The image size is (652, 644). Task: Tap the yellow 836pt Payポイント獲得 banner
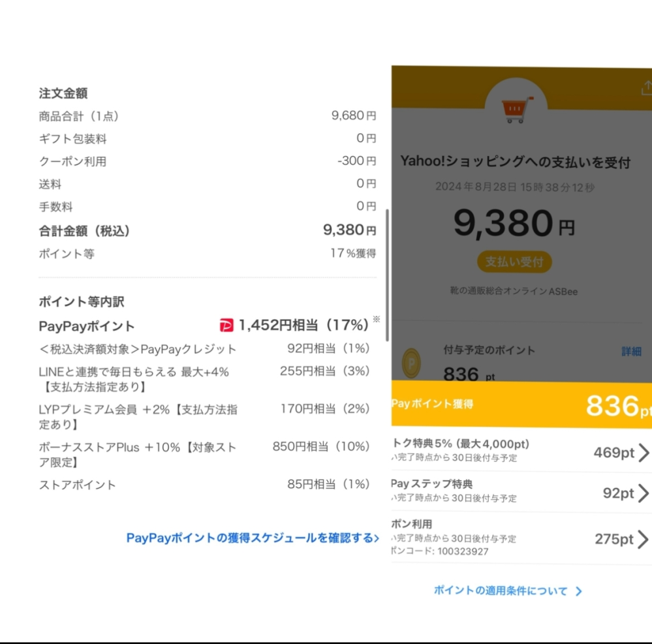coord(521,405)
